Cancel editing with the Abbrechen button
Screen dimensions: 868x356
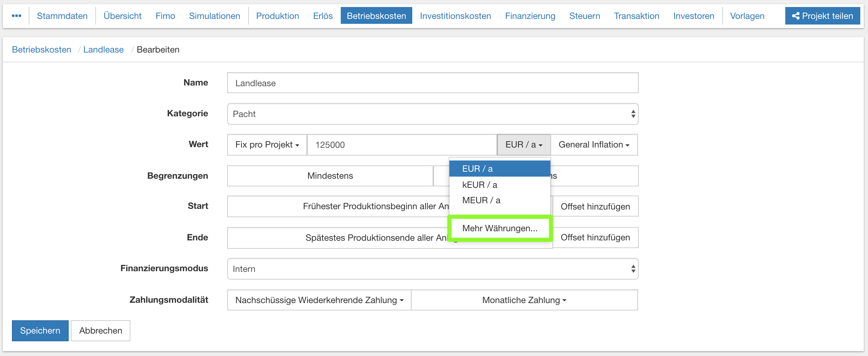pos(101,330)
